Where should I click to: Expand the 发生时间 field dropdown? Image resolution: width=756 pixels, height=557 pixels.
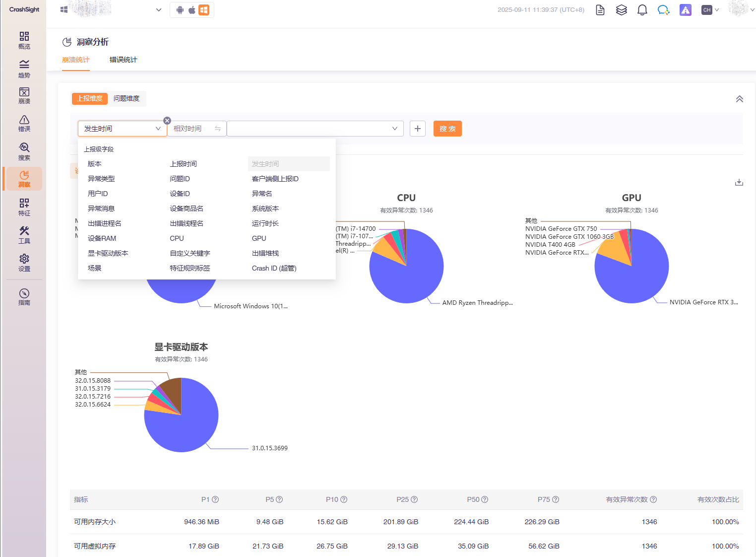tap(122, 129)
